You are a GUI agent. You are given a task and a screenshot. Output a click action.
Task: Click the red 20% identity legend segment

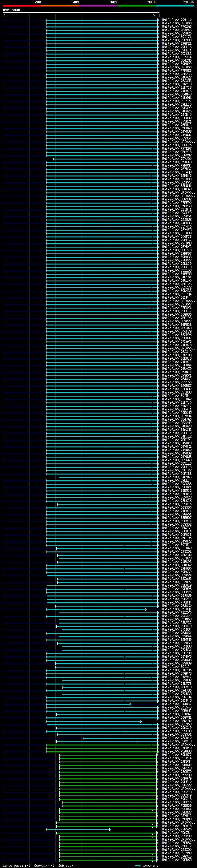coord(22,6)
